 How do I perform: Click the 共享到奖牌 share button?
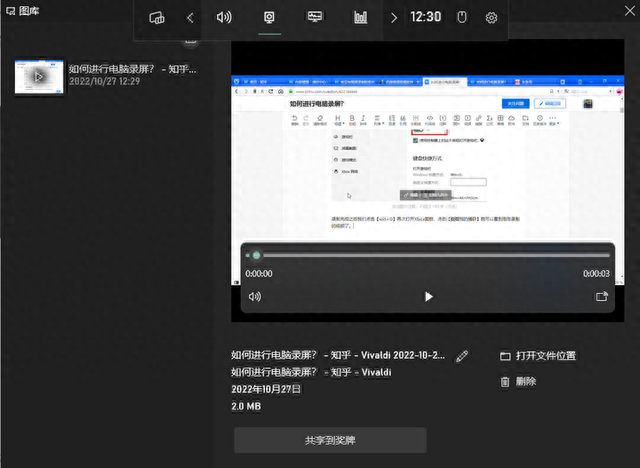point(330,440)
